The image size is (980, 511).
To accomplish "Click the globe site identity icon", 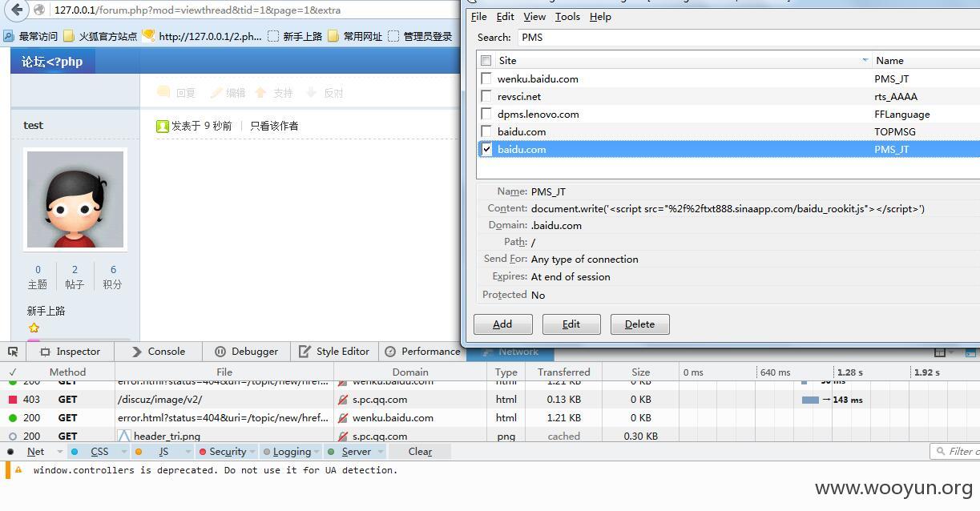I will [x=39, y=10].
